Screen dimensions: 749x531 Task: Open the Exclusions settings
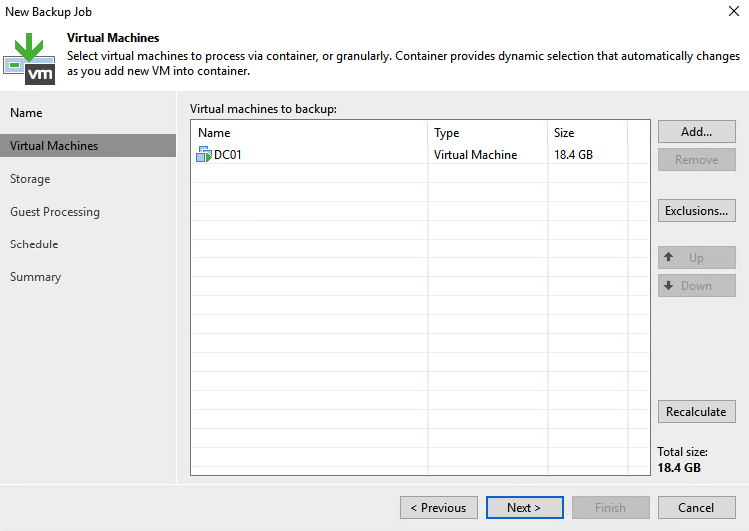pyautogui.click(x=696, y=211)
